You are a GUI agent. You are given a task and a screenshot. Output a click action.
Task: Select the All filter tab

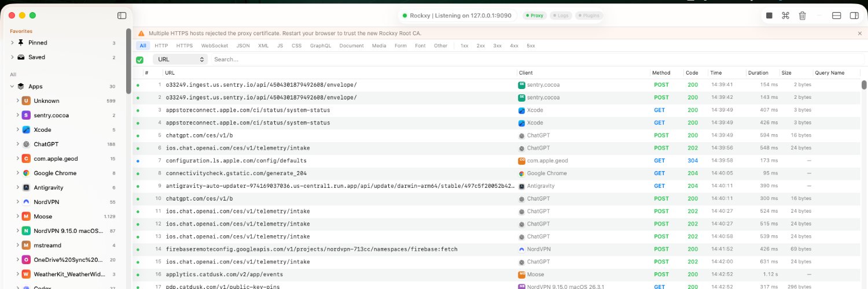tap(143, 46)
